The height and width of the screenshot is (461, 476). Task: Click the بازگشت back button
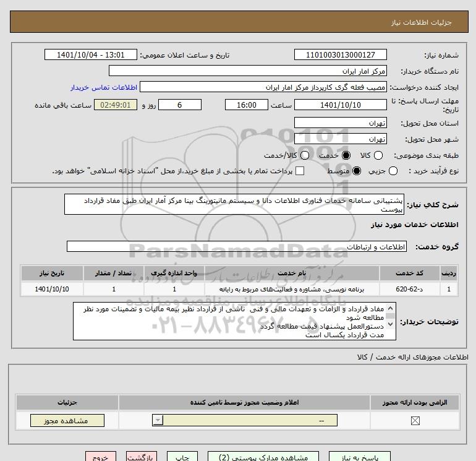click(142, 457)
